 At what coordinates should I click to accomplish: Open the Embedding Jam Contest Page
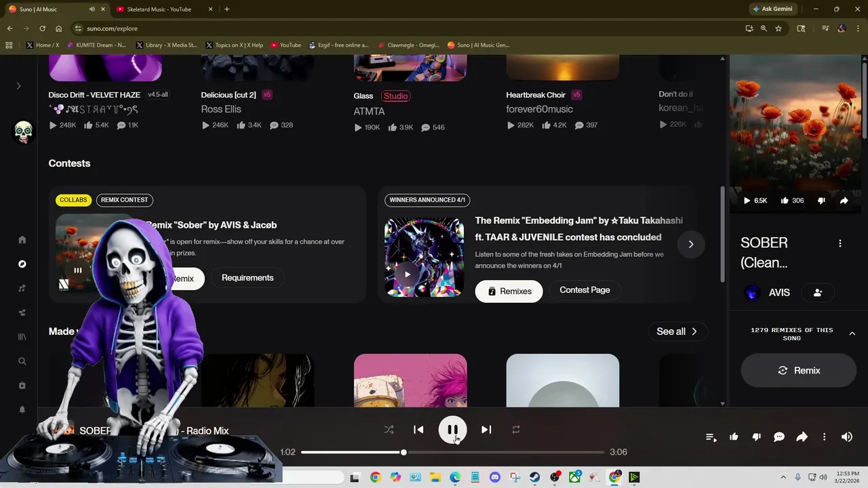tap(585, 290)
